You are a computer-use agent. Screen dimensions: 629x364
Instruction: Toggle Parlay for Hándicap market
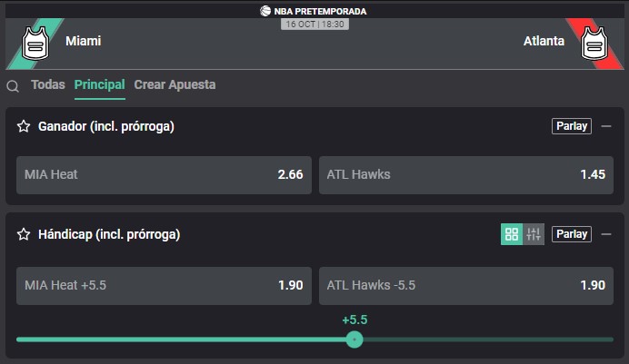(x=572, y=234)
